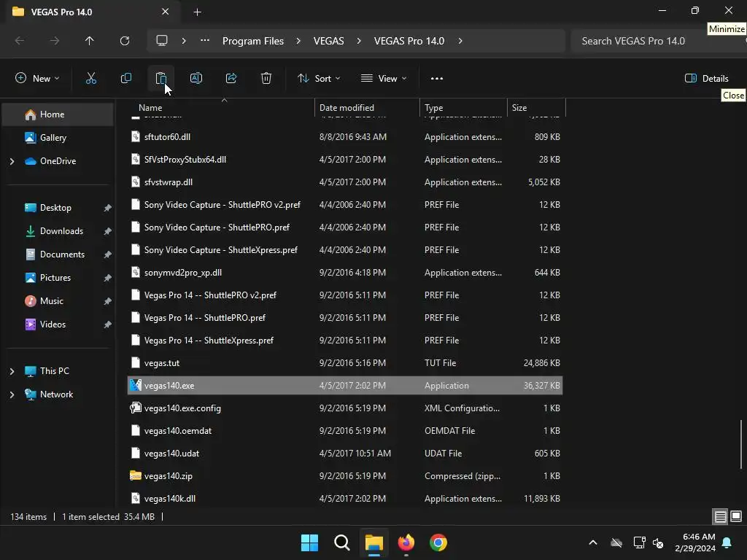Click the Search VEGAS Pro 14.0 field
Screen dimensions: 747x560
[x=657, y=41]
